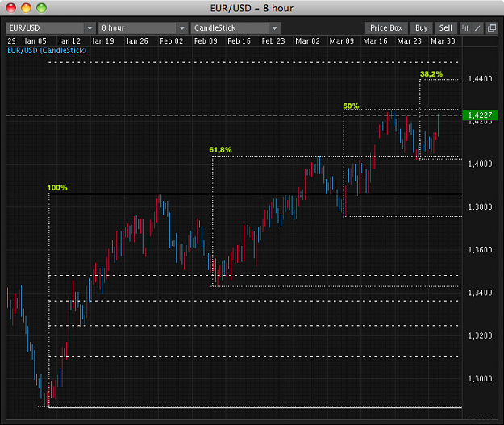Open the 8 hour timeframe dropdown
The width and height of the screenshot is (504, 425).
pos(143,28)
